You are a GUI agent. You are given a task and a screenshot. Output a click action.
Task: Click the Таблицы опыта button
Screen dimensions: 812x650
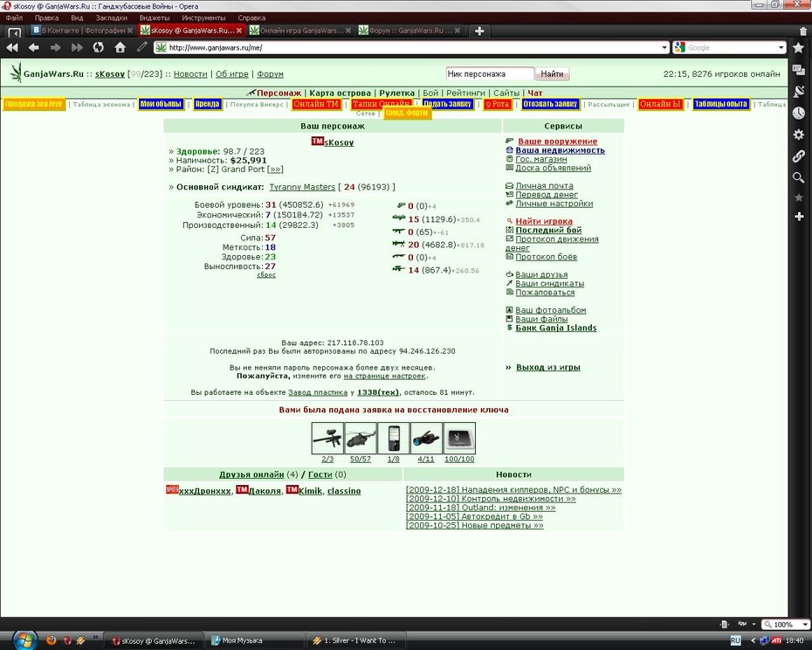pos(721,104)
